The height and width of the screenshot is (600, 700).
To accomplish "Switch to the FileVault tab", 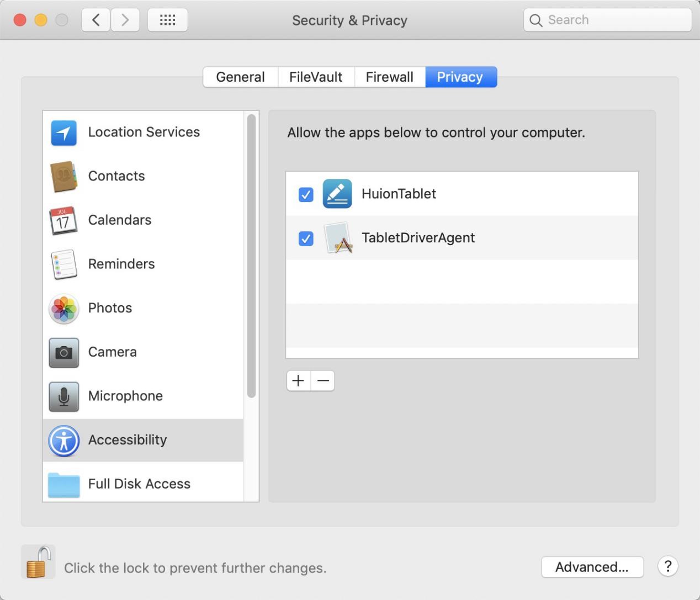I will [x=316, y=77].
